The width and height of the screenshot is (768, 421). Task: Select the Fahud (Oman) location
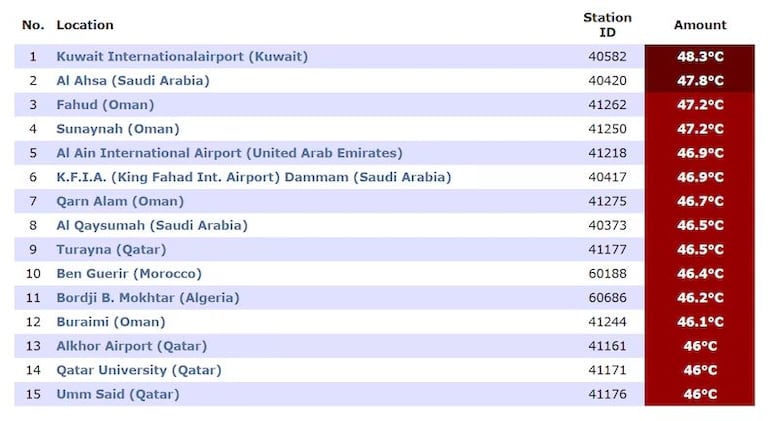coord(105,105)
